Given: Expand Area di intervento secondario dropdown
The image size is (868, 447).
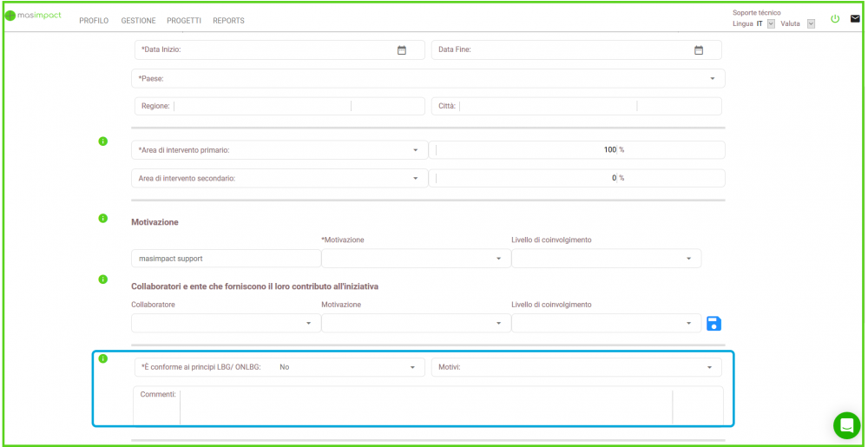Looking at the screenshot, I should (415, 178).
